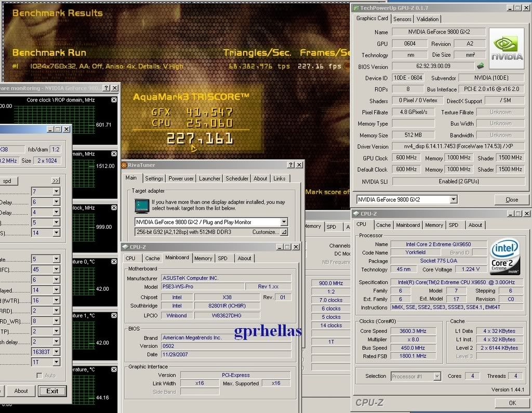Open the timing dropdown showing value 45

coord(57,269)
